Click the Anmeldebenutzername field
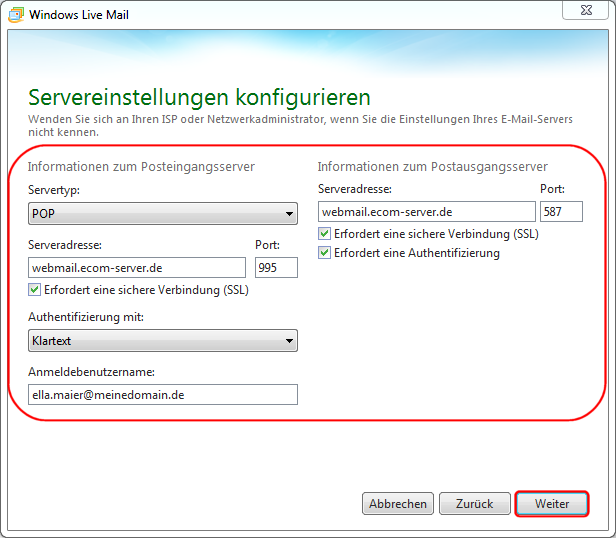 (162, 395)
